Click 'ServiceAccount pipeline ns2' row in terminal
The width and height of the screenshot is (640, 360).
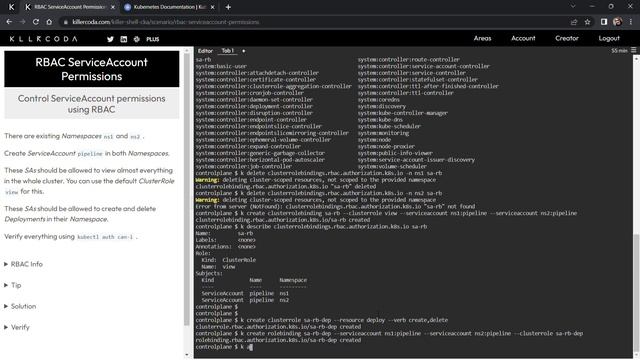tap(245, 300)
